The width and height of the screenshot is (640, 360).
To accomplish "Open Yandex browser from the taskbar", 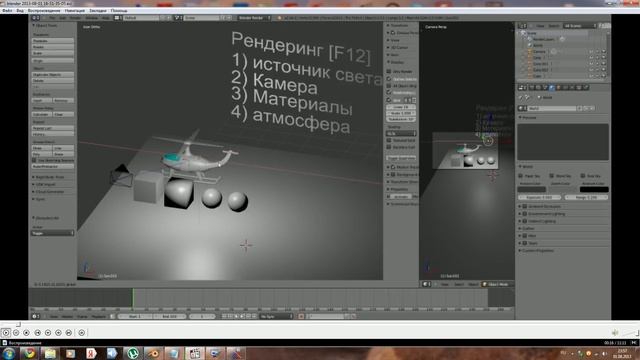I will [x=91, y=353].
